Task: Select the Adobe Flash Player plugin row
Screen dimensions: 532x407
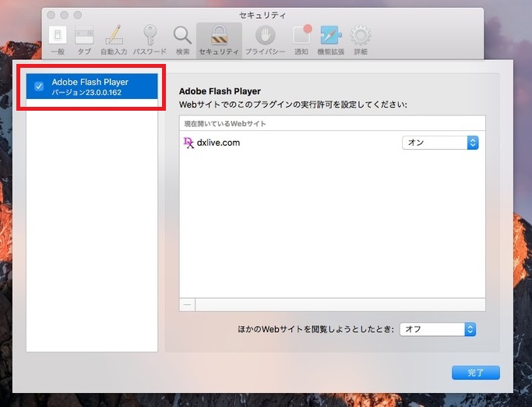Action: pyautogui.click(x=92, y=87)
